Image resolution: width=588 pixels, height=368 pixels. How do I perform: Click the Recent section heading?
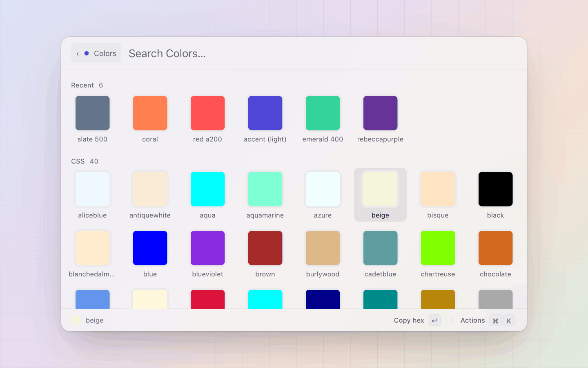(x=82, y=85)
